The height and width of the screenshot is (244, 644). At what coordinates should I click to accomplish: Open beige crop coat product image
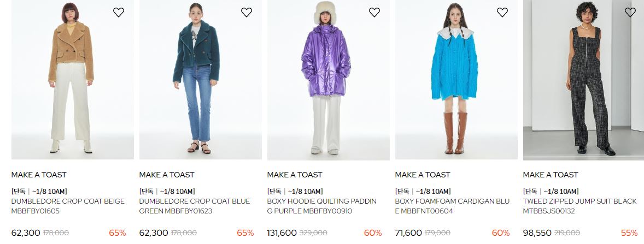point(73,80)
